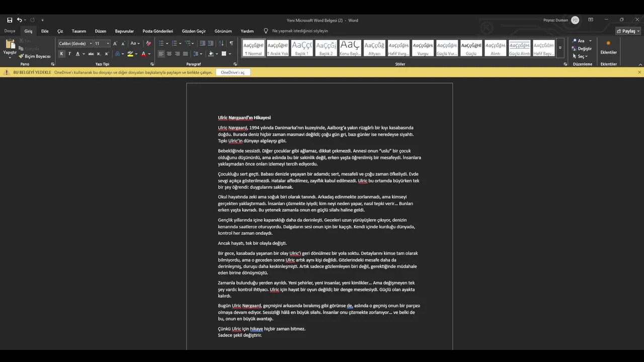Activate Biçim Boyacısı format painter

click(35, 56)
